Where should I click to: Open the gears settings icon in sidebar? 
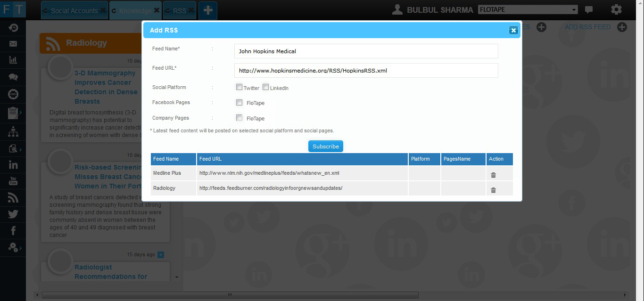[13, 247]
